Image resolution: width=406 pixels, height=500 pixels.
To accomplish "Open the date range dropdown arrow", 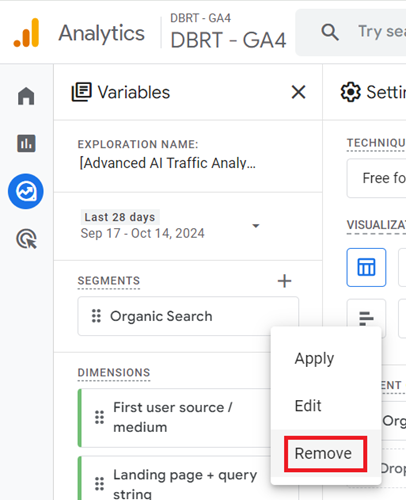I will point(256,226).
